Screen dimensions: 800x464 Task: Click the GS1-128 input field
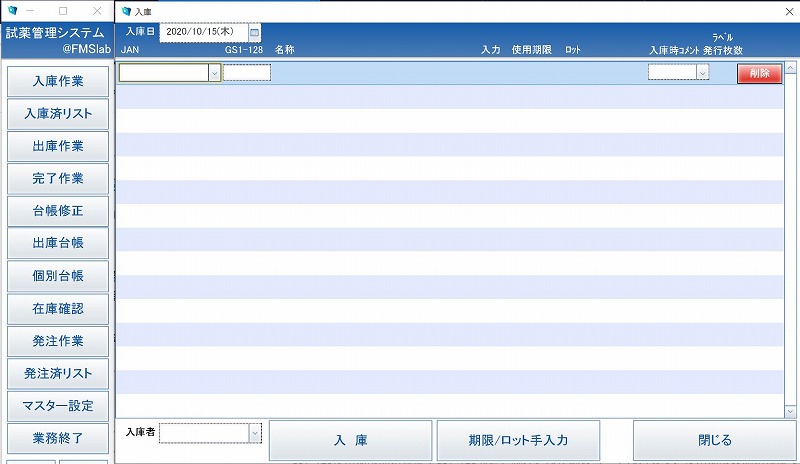tap(247, 72)
